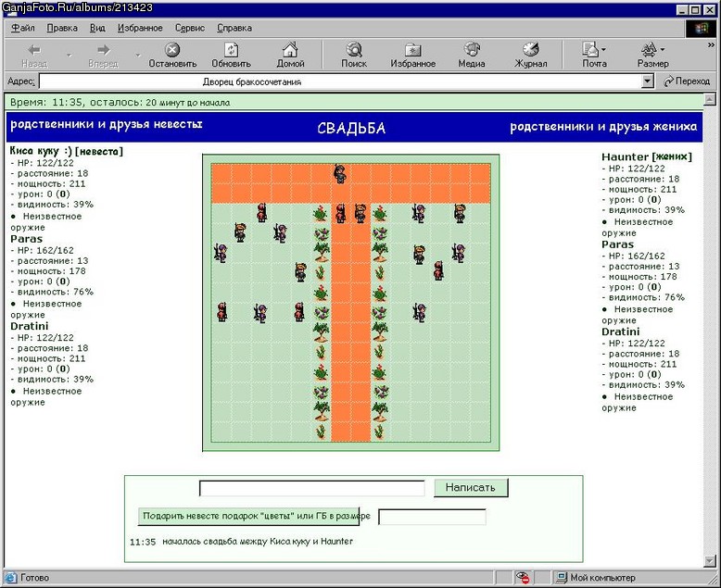721x588 pixels.
Task: Click the gift amount input field
Action: (432, 517)
